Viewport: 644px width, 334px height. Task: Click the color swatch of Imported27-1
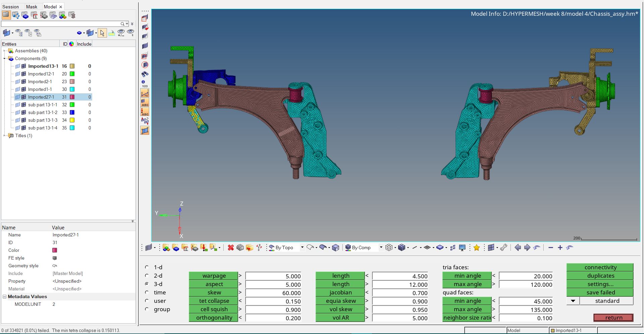tap(72, 97)
